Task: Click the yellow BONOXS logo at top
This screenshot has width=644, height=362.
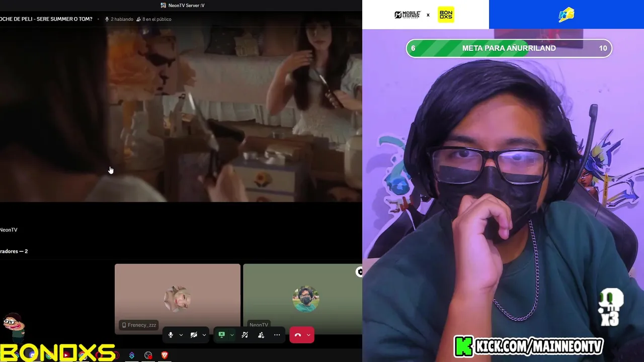Action: pyautogui.click(x=446, y=15)
